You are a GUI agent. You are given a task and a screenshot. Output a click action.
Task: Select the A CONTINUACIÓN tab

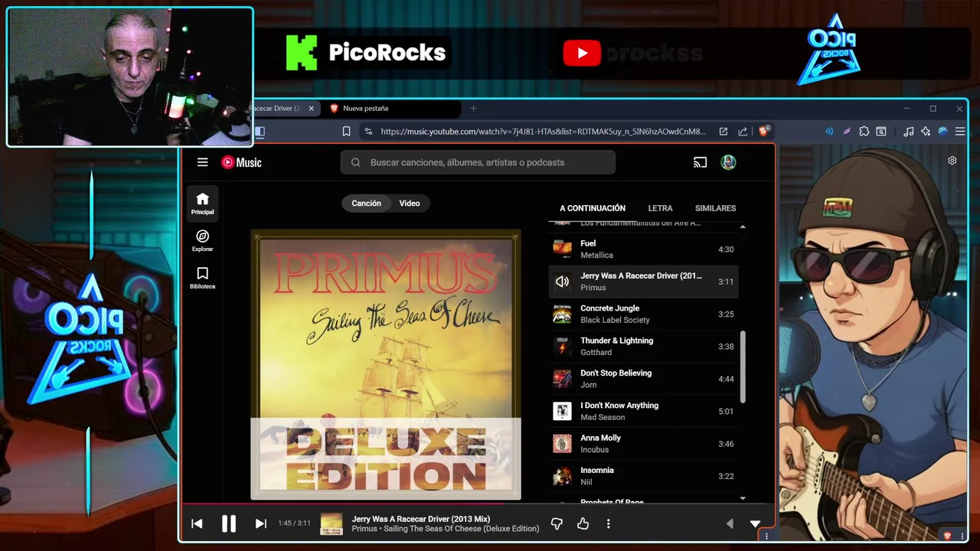coord(593,208)
